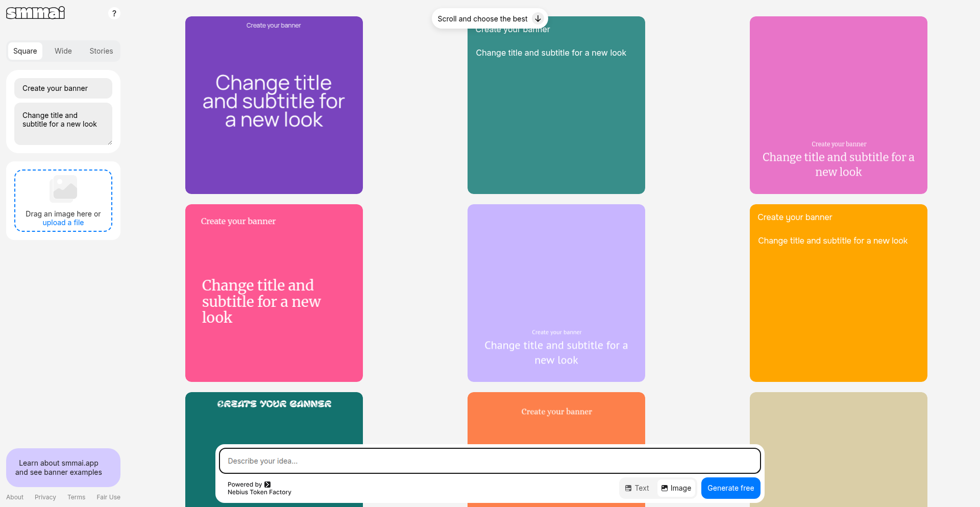This screenshot has width=980, height=507.
Task: Choose the amber yellow banner design
Action: point(839,293)
